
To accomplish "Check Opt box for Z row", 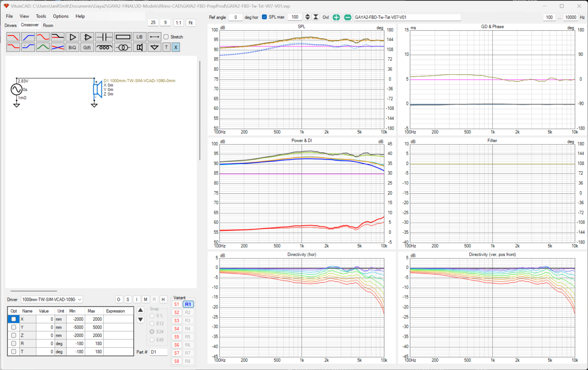I will pyautogui.click(x=13, y=335).
